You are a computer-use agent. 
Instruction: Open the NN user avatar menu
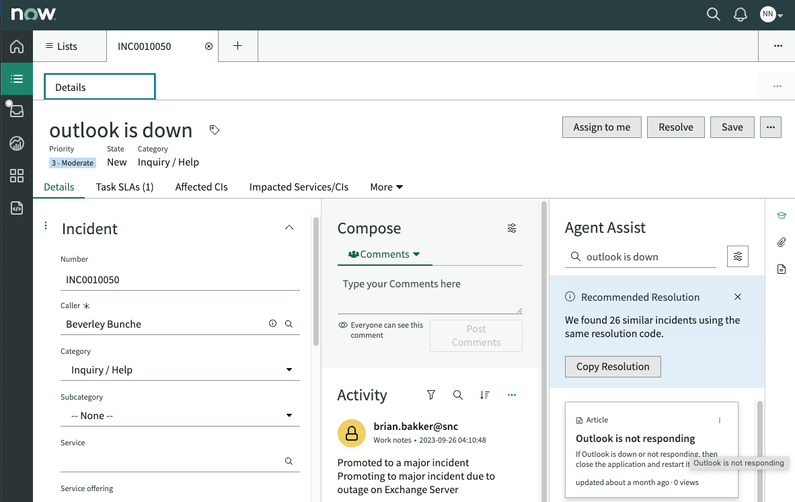(x=771, y=14)
